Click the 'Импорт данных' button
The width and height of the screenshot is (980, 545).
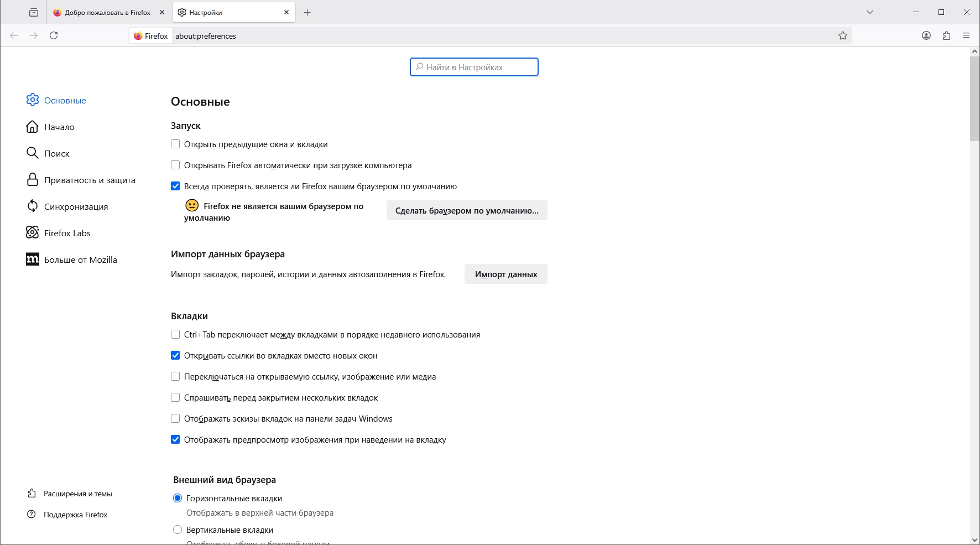point(506,274)
